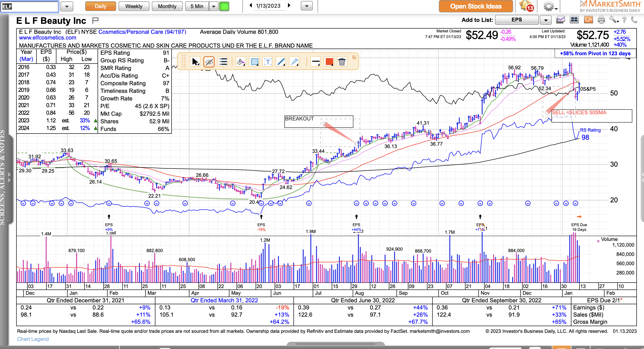Go to next date with right arrow

(x=289, y=5)
